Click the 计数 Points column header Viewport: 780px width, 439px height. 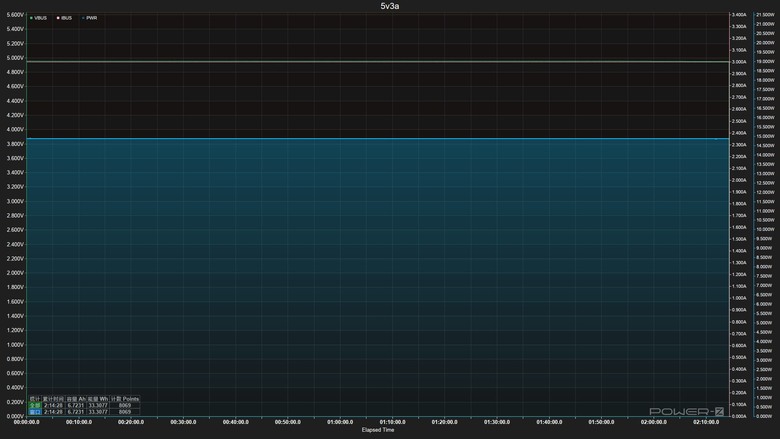coord(125,399)
